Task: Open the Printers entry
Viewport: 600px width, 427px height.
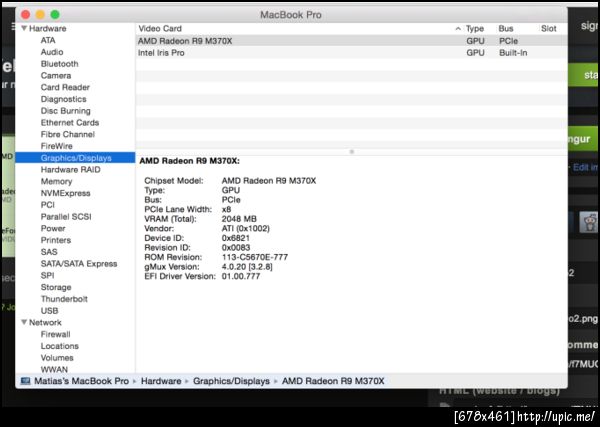Action: click(55, 240)
